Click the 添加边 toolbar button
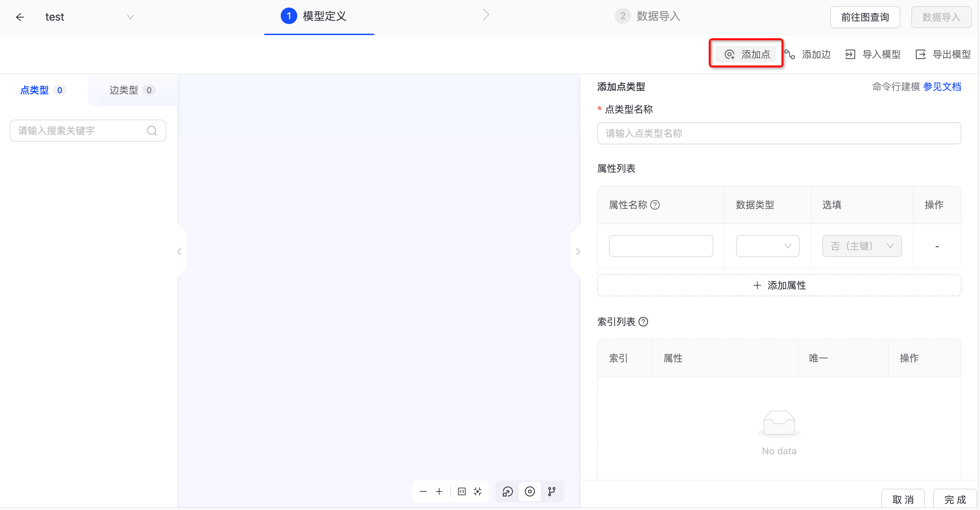The height and width of the screenshot is (510, 980). (x=807, y=54)
